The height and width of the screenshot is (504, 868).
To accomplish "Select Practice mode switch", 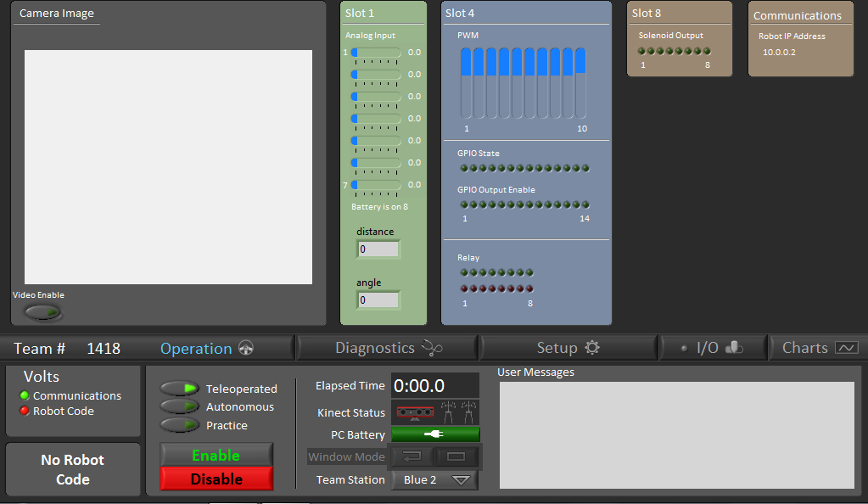I will 179,425.
